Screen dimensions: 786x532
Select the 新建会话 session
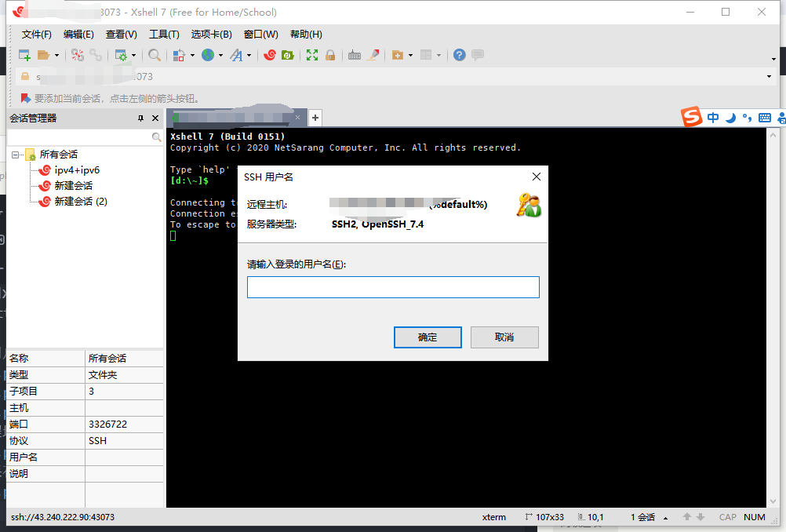[74, 185]
